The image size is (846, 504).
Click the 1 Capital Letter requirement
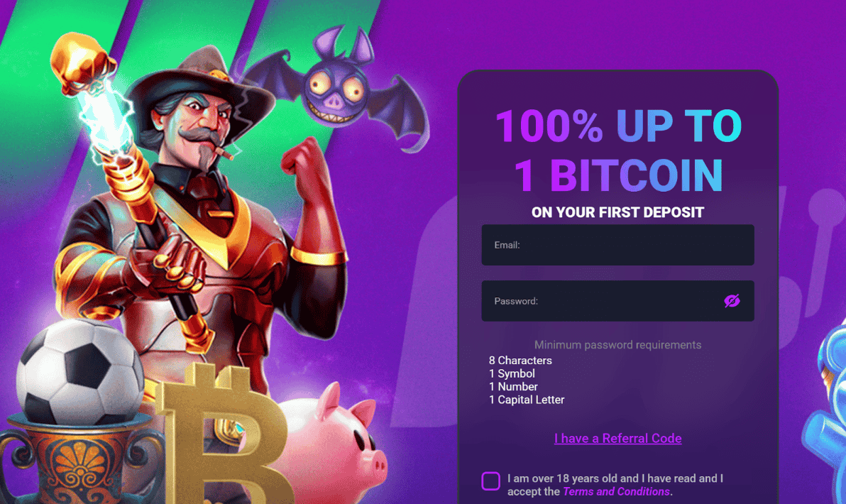click(x=527, y=400)
